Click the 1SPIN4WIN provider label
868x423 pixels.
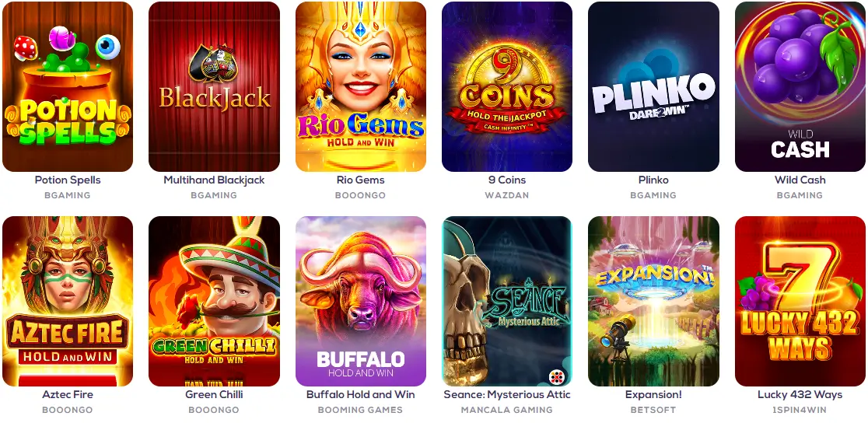(x=800, y=411)
